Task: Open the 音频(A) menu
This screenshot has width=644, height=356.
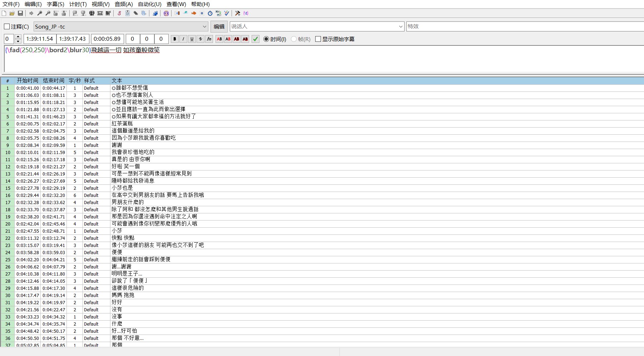Action: coord(124,4)
